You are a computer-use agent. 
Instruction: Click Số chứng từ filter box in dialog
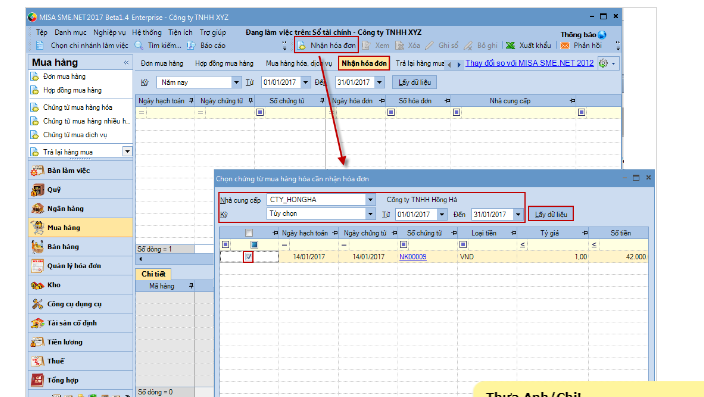[x=428, y=244]
